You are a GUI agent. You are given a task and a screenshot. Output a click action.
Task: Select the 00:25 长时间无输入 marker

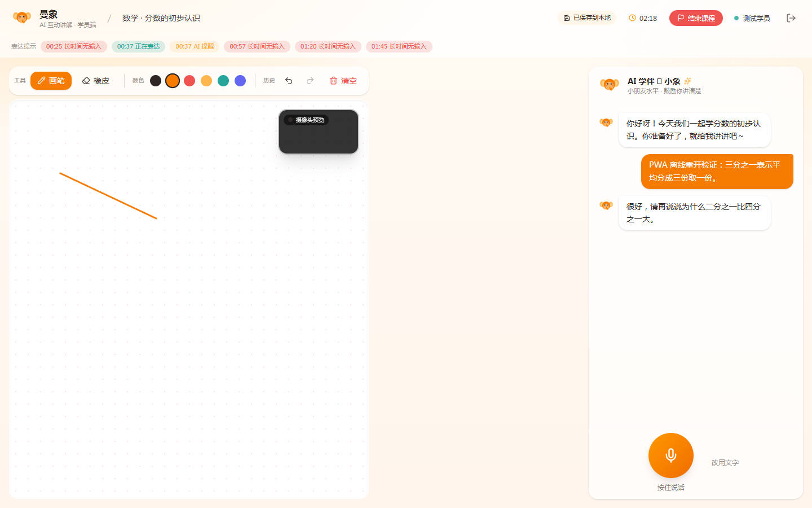(x=74, y=46)
